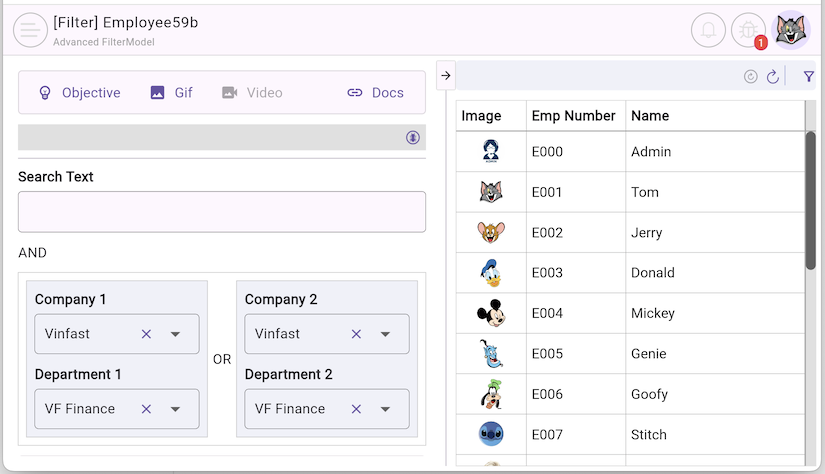Switch to the Objective tab

point(79,93)
